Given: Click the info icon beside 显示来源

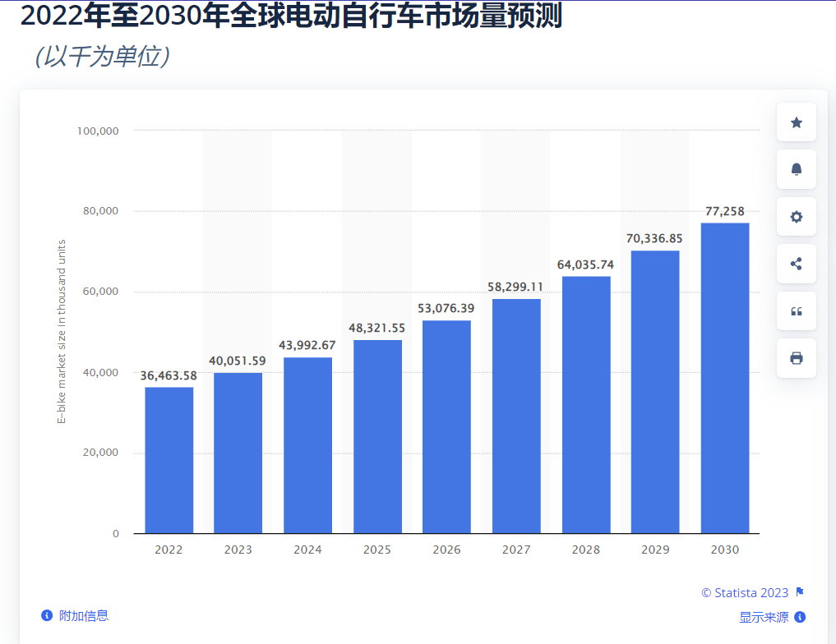Looking at the screenshot, I should point(800,617).
